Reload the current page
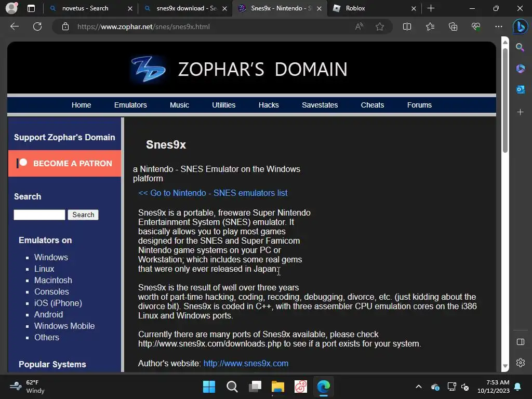532x399 pixels. (x=37, y=26)
